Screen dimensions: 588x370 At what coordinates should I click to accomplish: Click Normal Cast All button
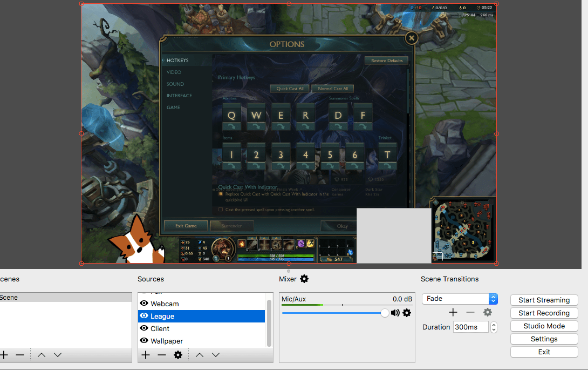click(x=333, y=89)
